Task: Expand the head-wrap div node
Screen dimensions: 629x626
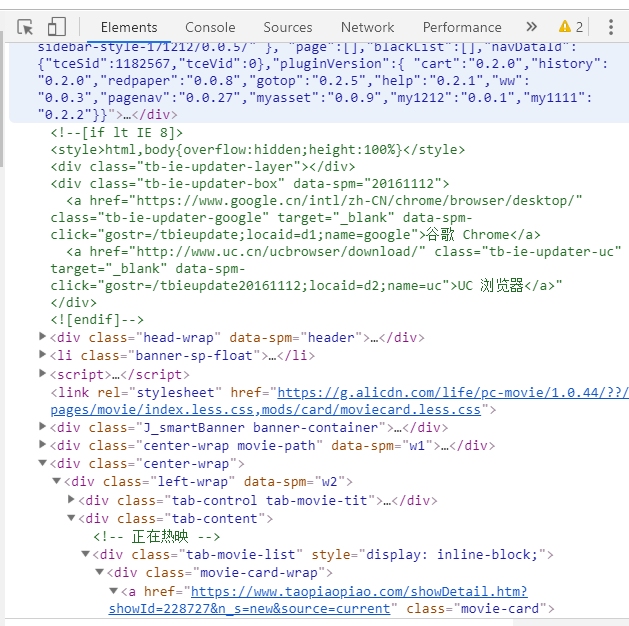Action: [x=42, y=336]
